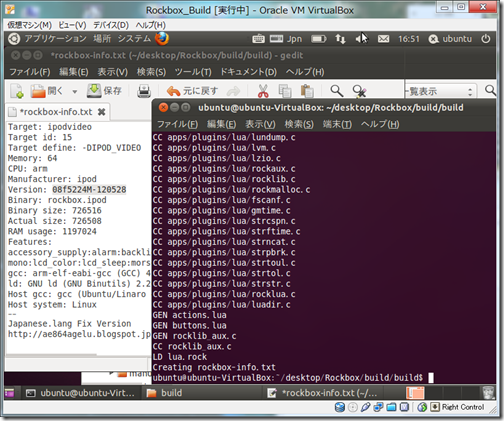Open gedit 検索(S) menu
The height and width of the screenshot is (421, 504).
click(x=151, y=72)
